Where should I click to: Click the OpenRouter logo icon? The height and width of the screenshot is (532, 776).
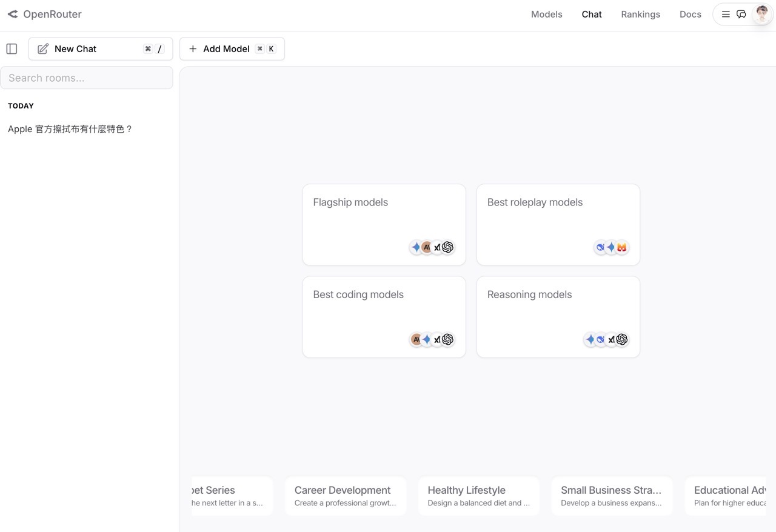(12, 14)
